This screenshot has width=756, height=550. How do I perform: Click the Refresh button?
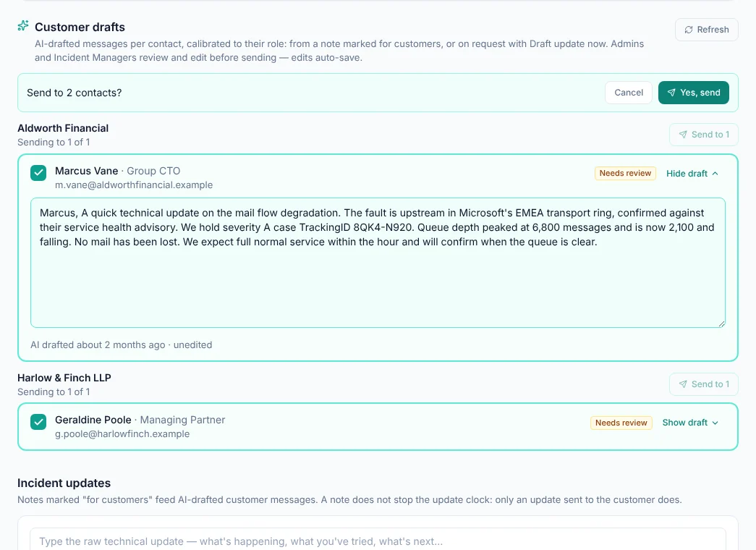pyautogui.click(x=706, y=30)
